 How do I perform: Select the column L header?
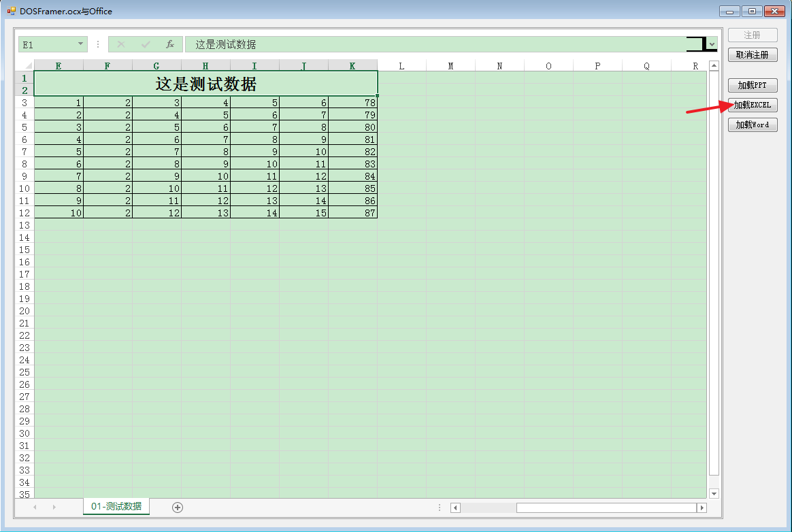pyautogui.click(x=401, y=65)
